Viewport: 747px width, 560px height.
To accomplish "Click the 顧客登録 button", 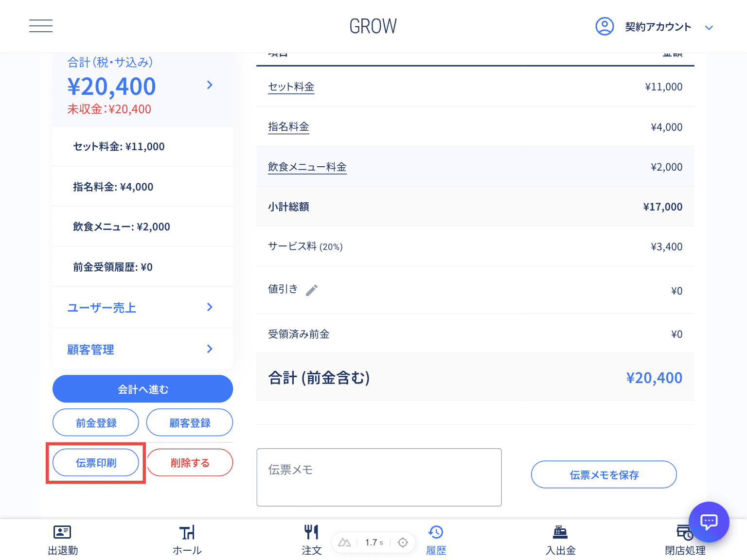I will coord(190,422).
